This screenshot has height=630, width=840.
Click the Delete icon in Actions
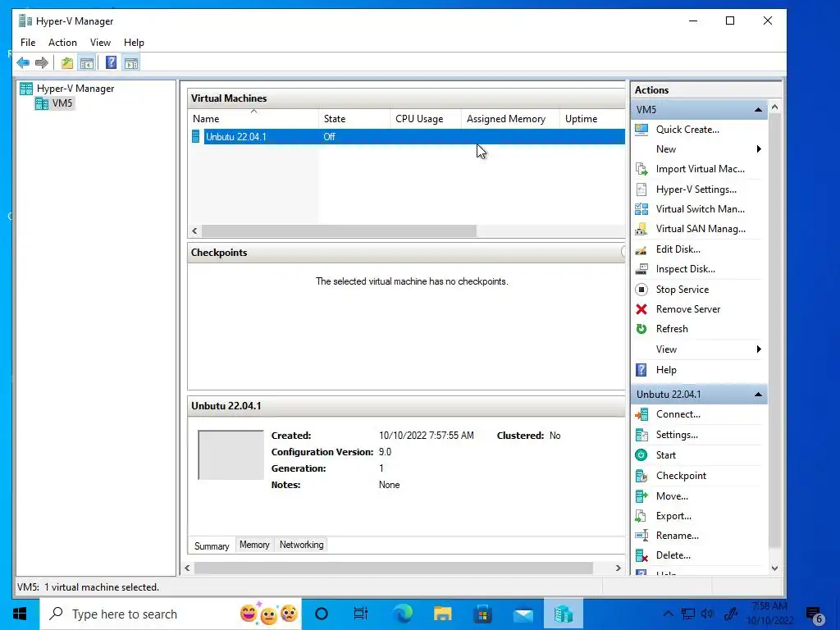641,555
